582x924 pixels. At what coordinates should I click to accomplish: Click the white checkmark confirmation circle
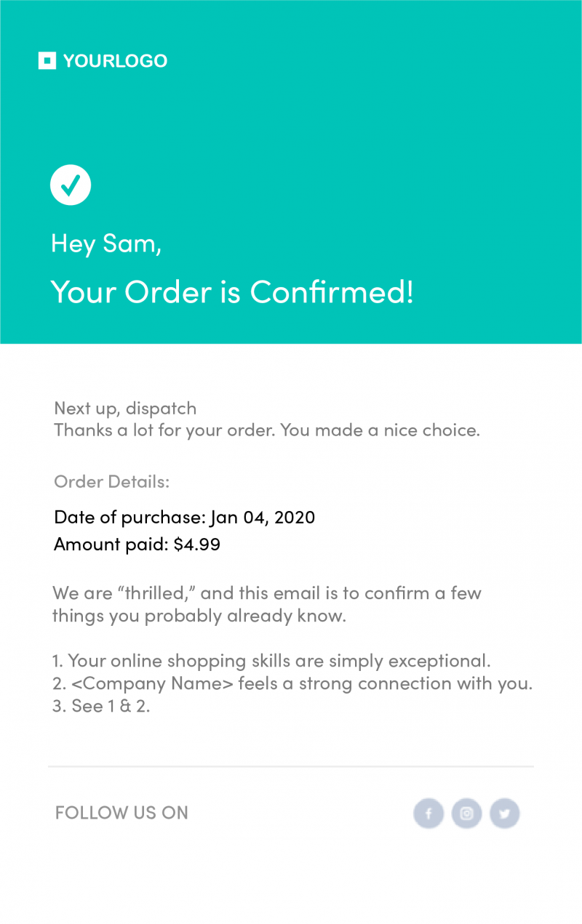[71, 185]
